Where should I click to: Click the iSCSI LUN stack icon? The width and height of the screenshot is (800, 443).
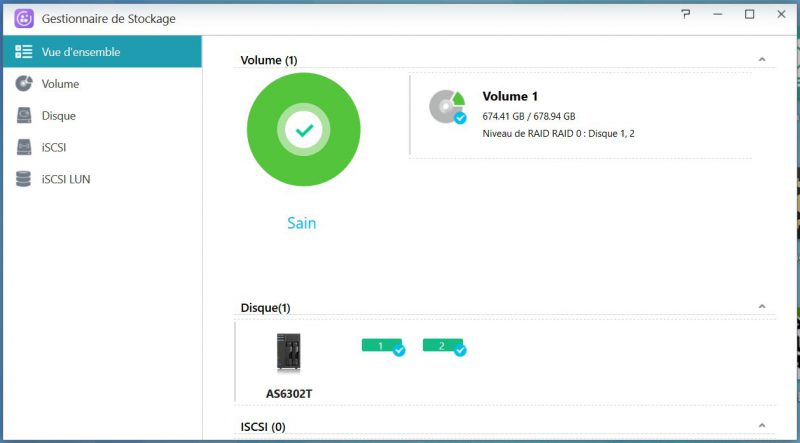23,179
